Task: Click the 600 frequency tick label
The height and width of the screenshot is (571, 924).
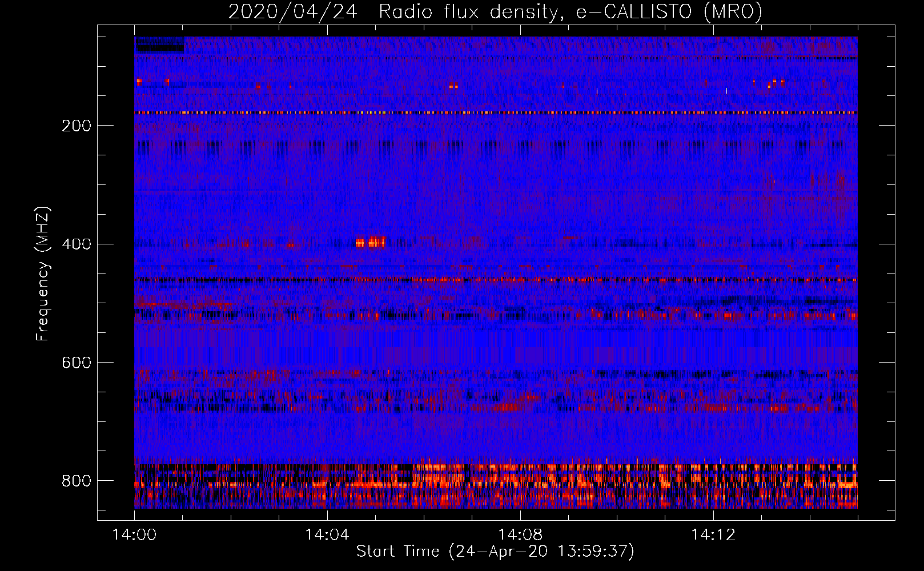Action: pos(77,363)
